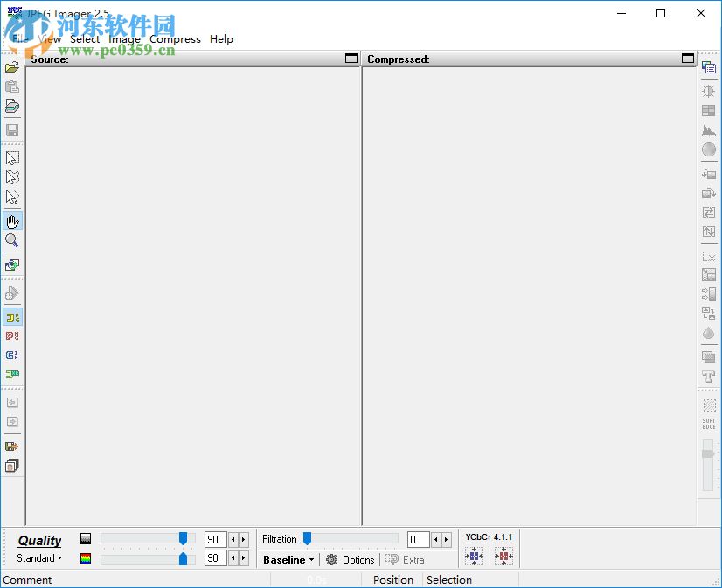Screen dimensions: 722x588
Task: Toggle the PNG format button
Action: point(12,336)
